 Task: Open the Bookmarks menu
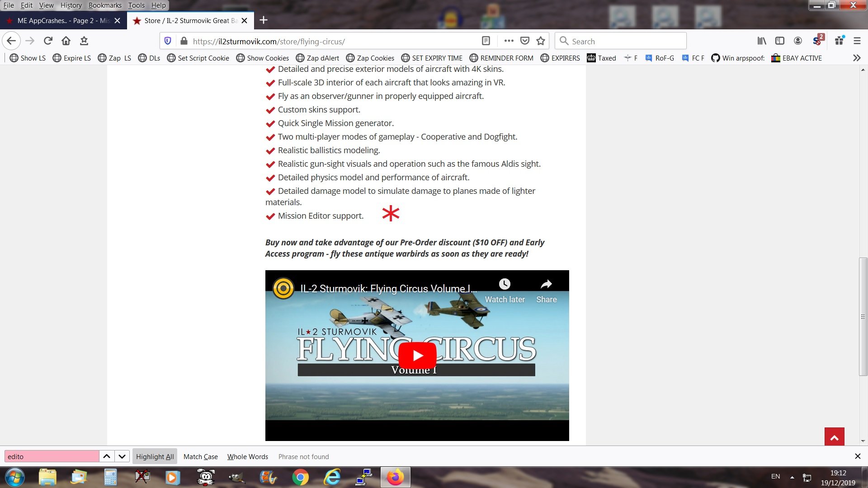pos(105,5)
